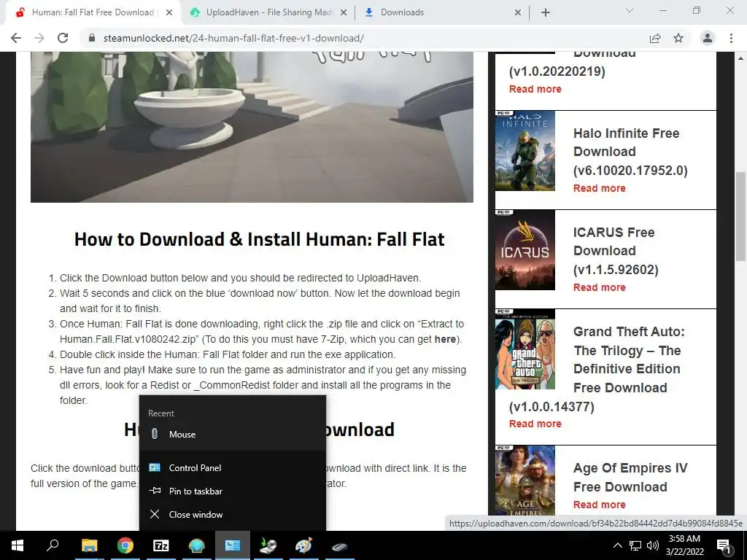Click Read more under Age Of Empires IV
The width and height of the screenshot is (747, 560).
pyautogui.click(x=600, y=505)
